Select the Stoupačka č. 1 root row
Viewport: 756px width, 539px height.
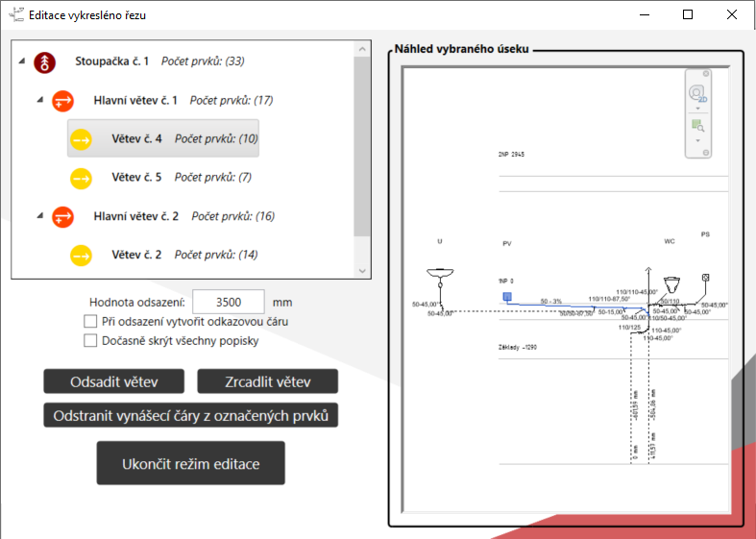[x=139, y=61]
